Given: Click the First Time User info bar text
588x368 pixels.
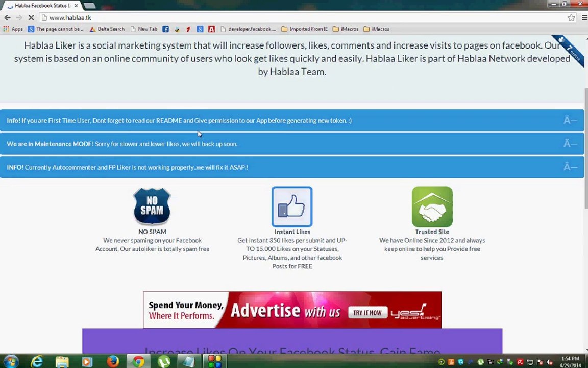Looking at the screenshot, I should pyautogui.click(x=179, y=121).
